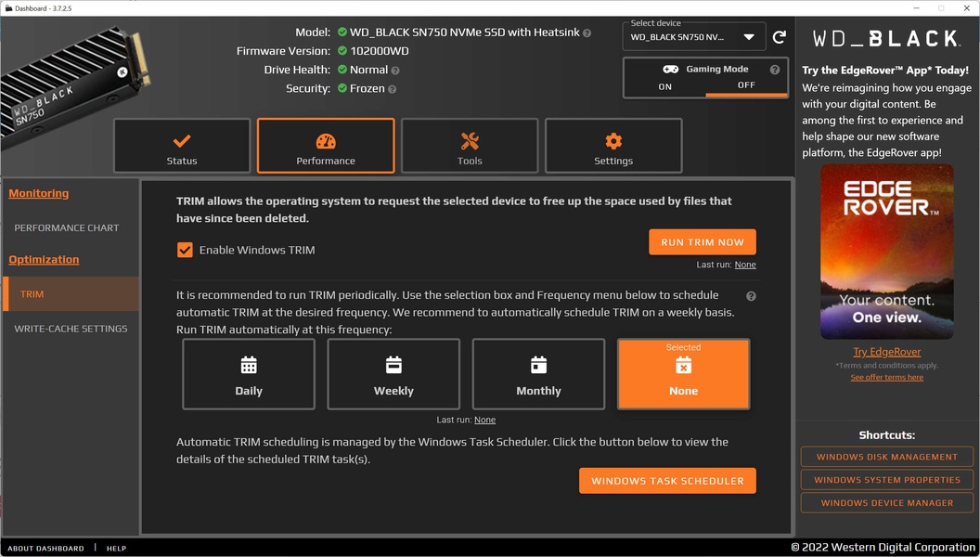This screenshot has height=557, width=980.
Task: Open Write-Cache Settings in sidebar
Action: (x=71, y=329)
